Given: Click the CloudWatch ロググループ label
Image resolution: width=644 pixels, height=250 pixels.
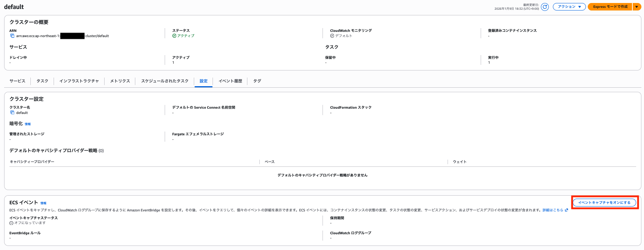Looking at the screenshot, I should 350,233.
